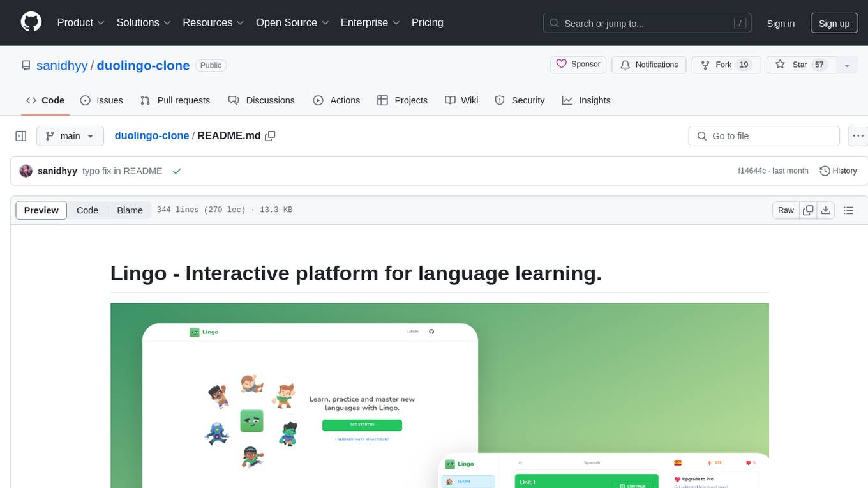Copy raw file contents
This screenshot has height=488, width=868.
pyautogui.click(x=809, y=210)
